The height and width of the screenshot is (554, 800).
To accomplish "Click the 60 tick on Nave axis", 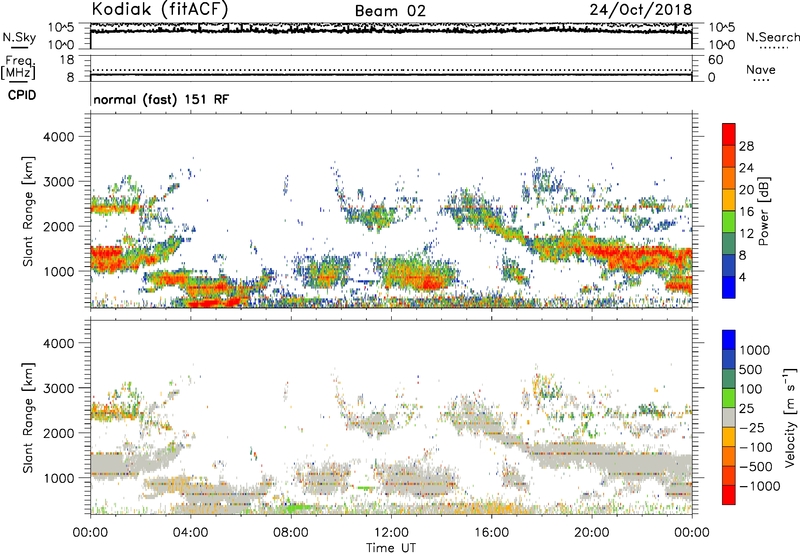I will (715, 60).
